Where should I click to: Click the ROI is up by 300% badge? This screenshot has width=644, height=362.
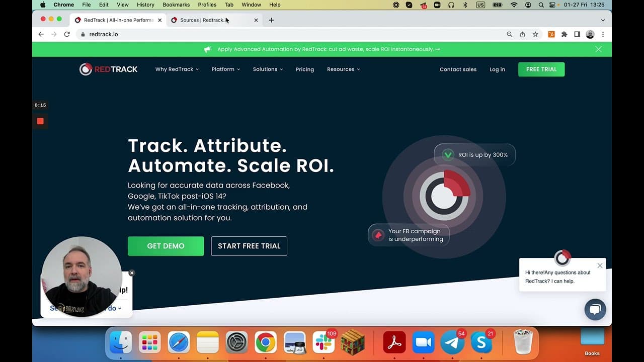475,155
